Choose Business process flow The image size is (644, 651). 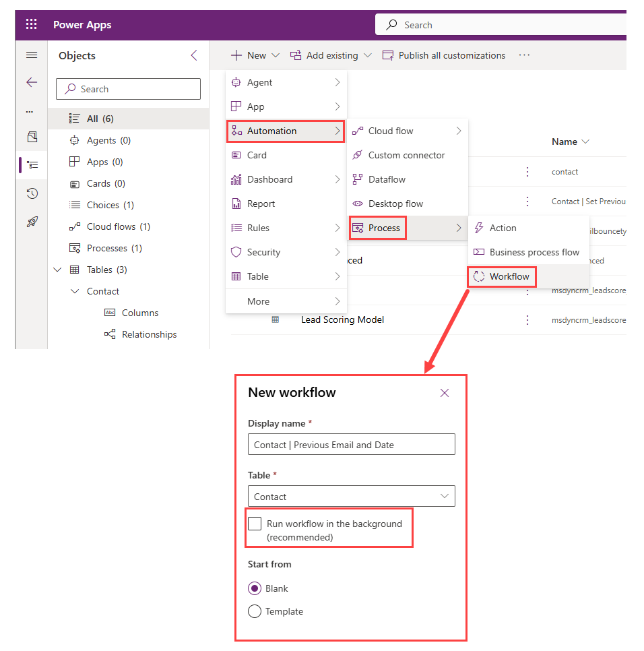tap(529, 252)
